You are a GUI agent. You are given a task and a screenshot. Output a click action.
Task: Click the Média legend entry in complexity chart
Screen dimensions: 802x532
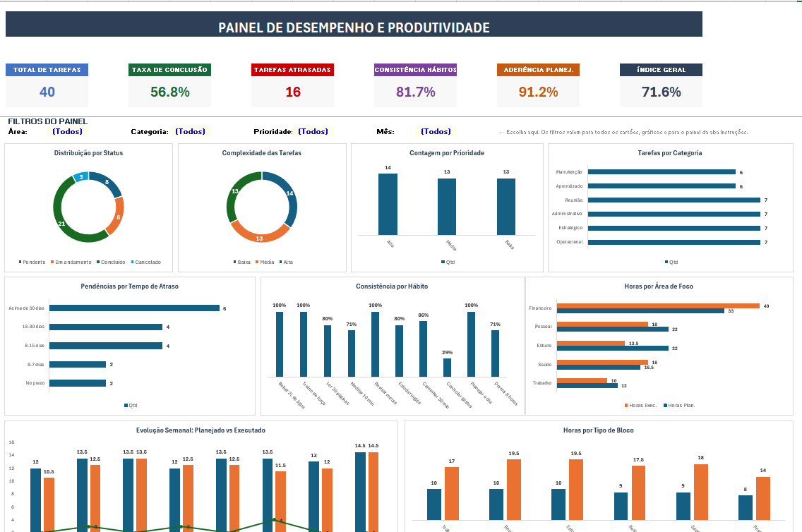(x=265, y=262)
